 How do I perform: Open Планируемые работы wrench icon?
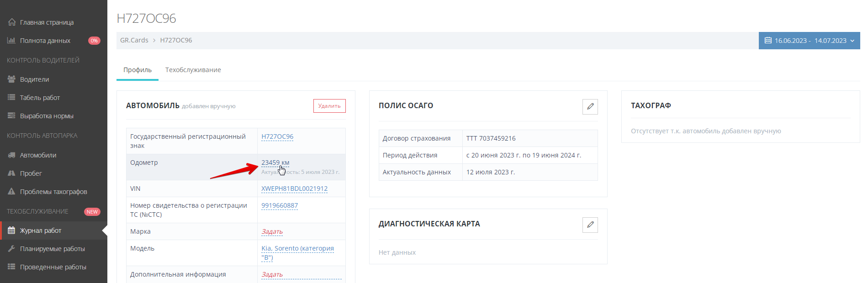(11, 249)
